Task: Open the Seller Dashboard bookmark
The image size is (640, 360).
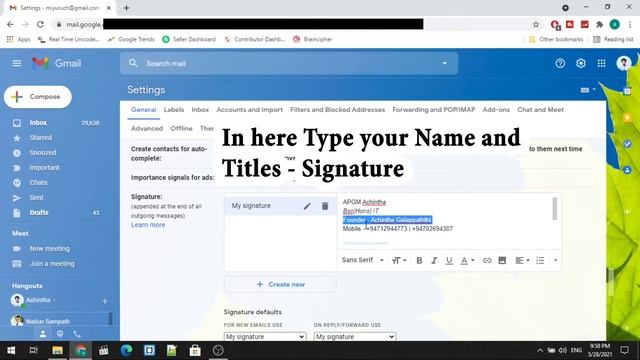Action: 189,39
